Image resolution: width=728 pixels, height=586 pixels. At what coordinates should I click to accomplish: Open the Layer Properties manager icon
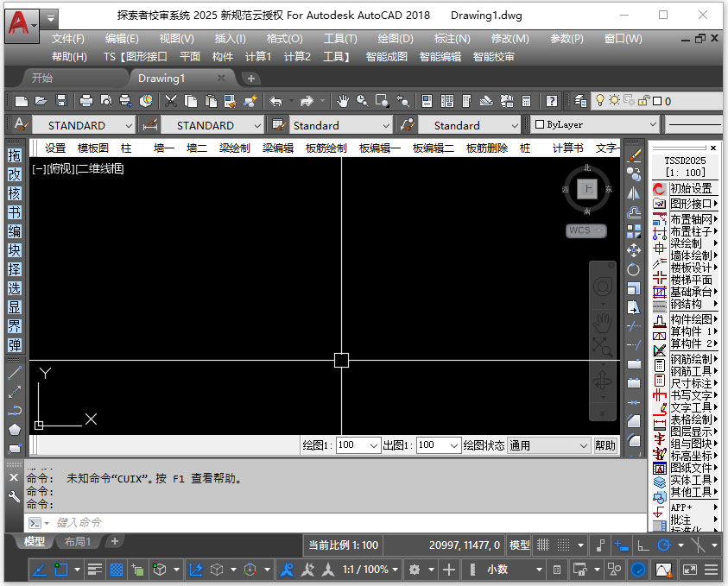pyautogui.click(x=580, y=101)
